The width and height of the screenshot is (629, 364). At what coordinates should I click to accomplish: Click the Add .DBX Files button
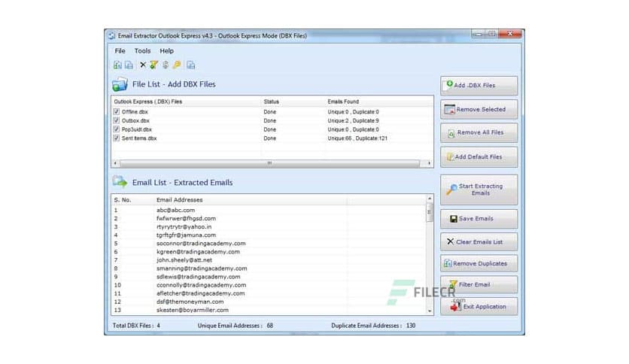tap(479, 86)
